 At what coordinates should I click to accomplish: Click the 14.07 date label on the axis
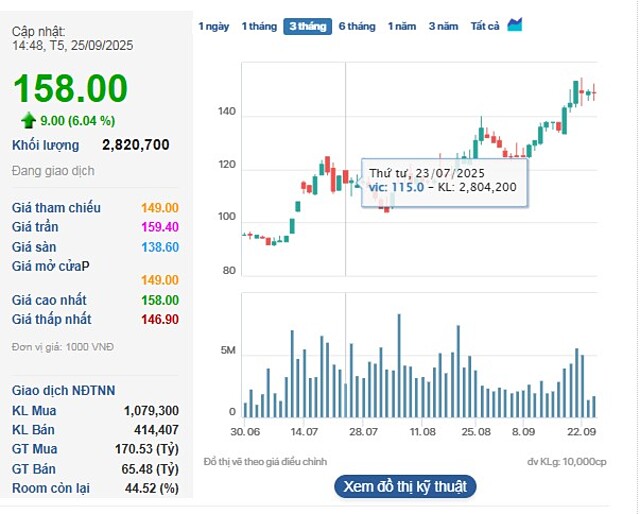point(304,432)
